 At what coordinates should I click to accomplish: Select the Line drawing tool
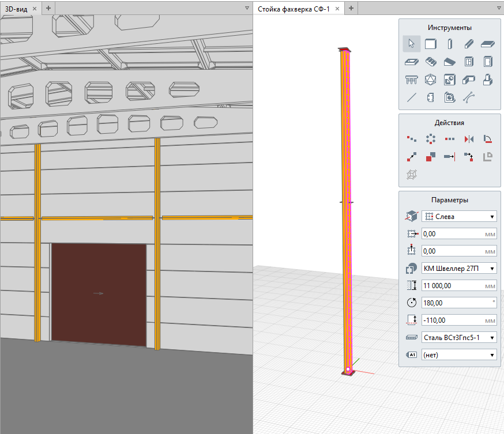pyautogui.click(x=412, y=97)
